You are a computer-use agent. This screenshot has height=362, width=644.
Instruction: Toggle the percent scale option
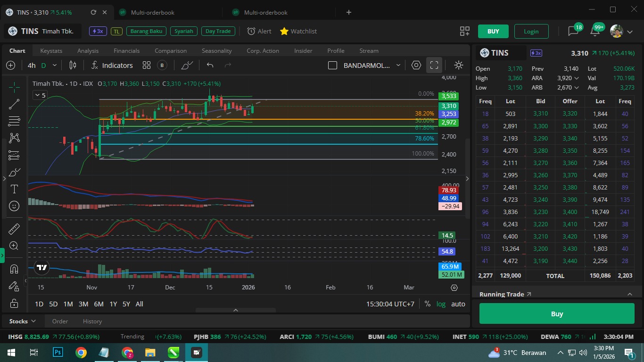(427, 304)
